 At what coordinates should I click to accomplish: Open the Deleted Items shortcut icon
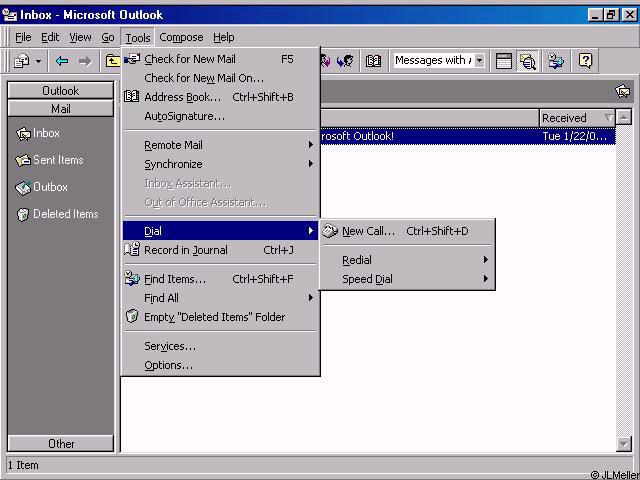click(23, 214)
